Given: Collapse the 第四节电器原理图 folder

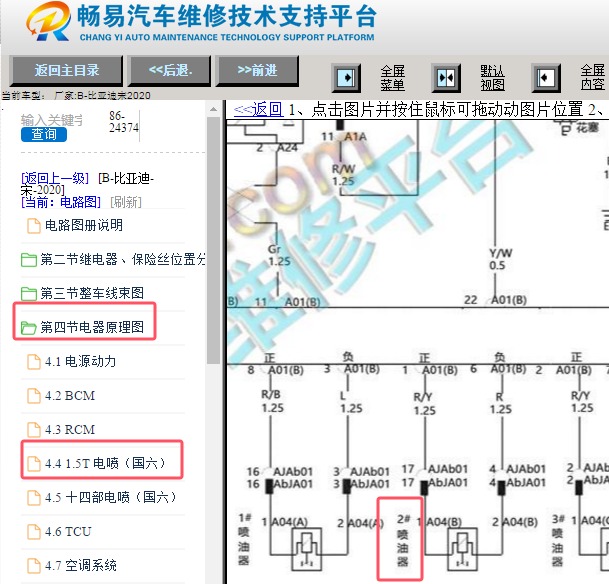Looking at the screenshot, I should 92,327.
